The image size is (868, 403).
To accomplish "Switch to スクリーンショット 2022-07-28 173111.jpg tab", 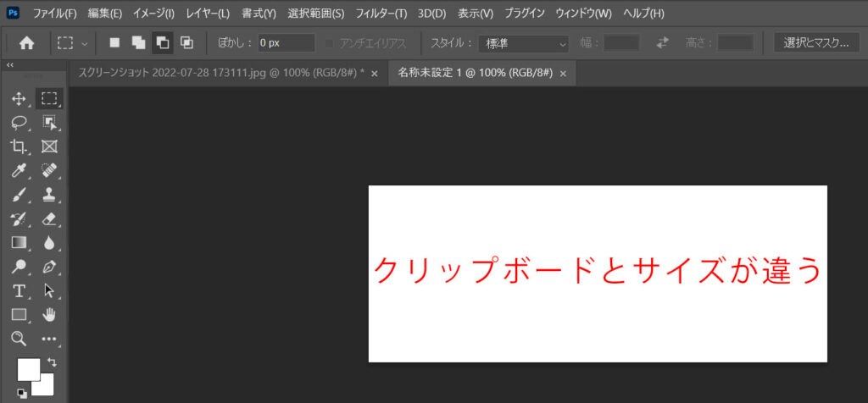I will coord(221,73).
